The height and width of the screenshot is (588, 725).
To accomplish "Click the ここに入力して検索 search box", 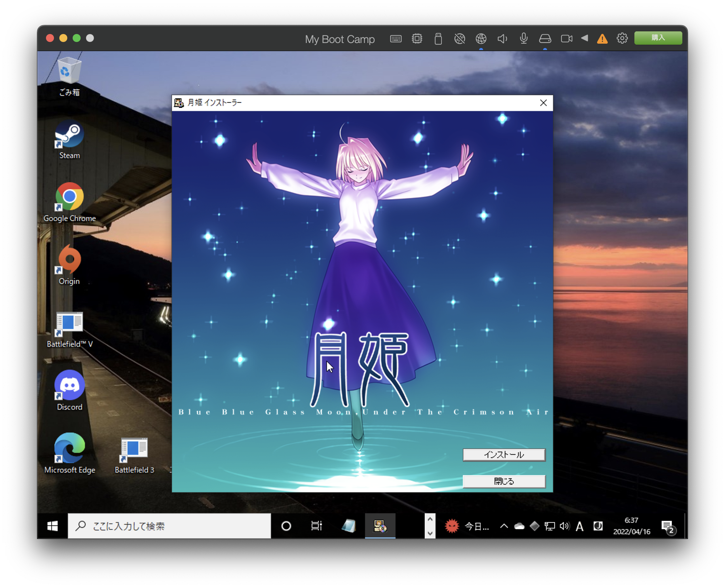I will click(x=169, y=526).
